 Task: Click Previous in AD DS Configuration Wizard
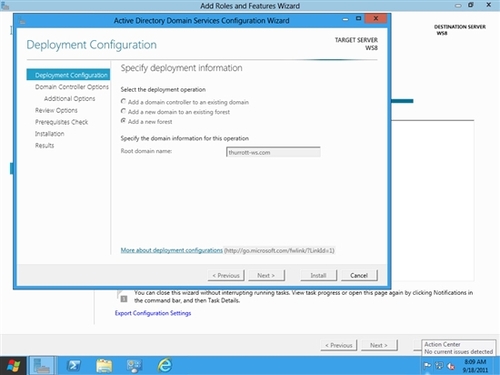[226, 275]
